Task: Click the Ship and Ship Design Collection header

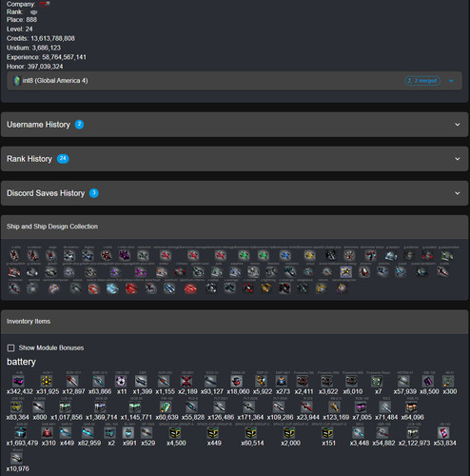Action: [x=235, y=227]
